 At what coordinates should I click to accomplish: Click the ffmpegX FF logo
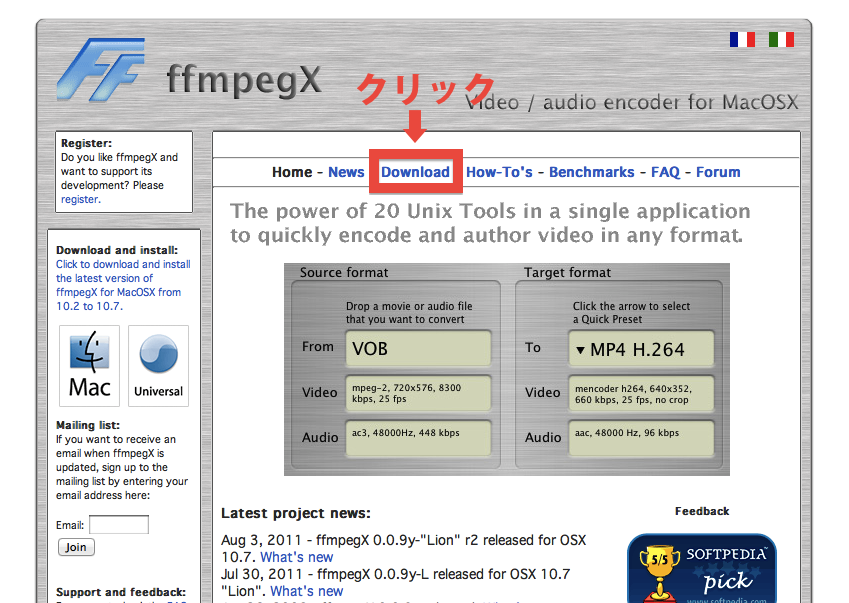(x=101, y=69)
